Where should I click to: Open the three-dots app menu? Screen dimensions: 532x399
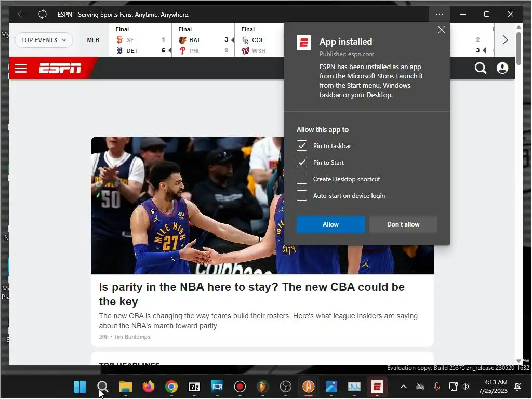tap(440, 14)
